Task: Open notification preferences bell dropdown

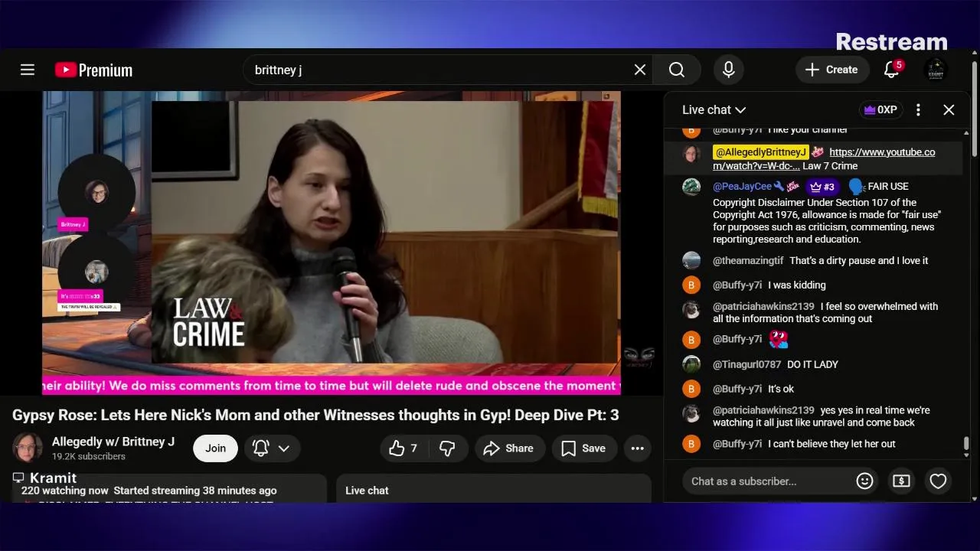Action: point(272,448)
